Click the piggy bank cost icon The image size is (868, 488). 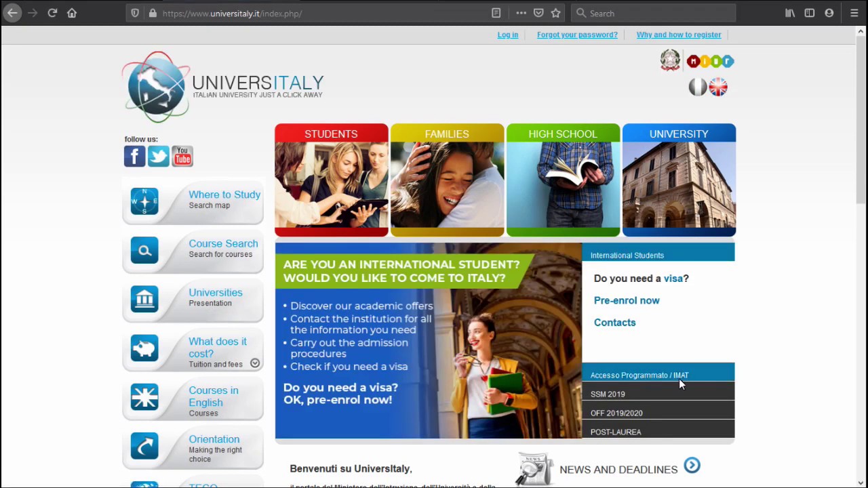(144, 348)
